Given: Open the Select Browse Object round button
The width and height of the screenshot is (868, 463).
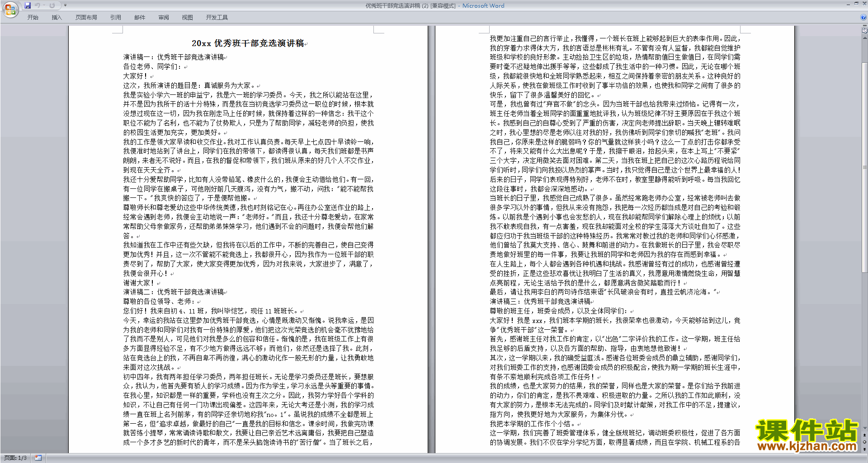Looking at the screenshot, I should (x=865, y=442).
